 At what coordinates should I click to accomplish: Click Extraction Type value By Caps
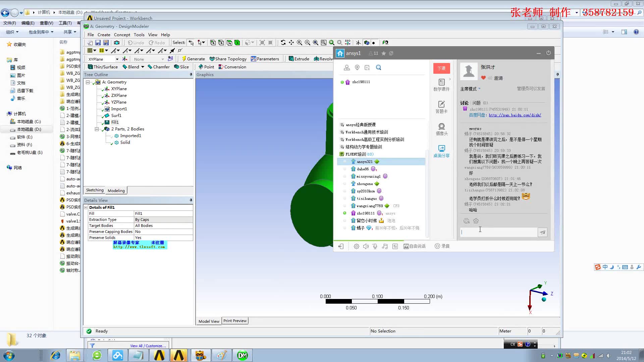[x=163, y=220]
